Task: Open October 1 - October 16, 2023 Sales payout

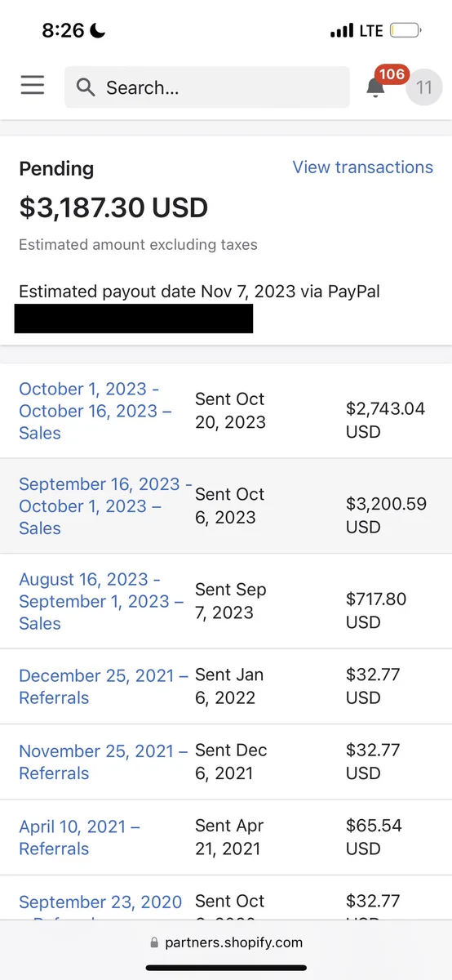Action: pos(95,411)
